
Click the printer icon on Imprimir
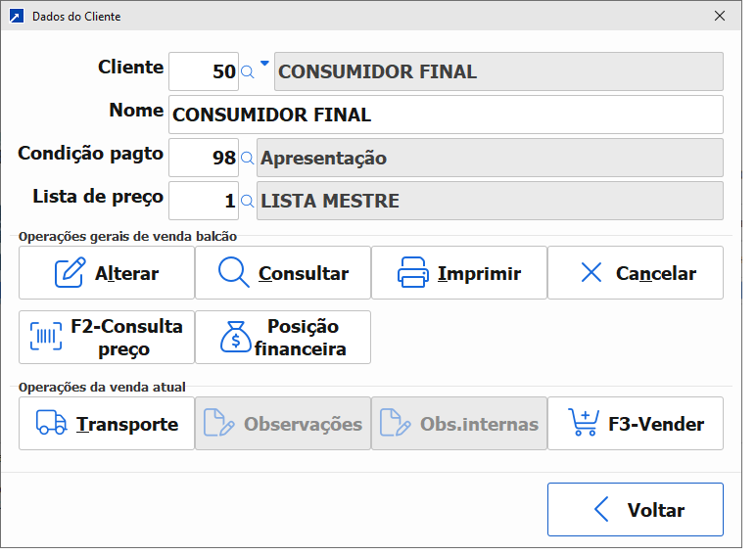point(413,273)
